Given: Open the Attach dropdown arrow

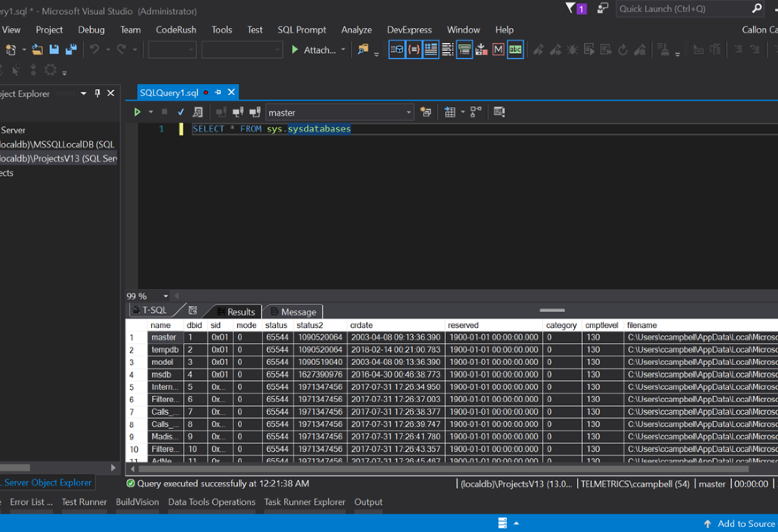Looking at the screenshot, I should point(343,50).
